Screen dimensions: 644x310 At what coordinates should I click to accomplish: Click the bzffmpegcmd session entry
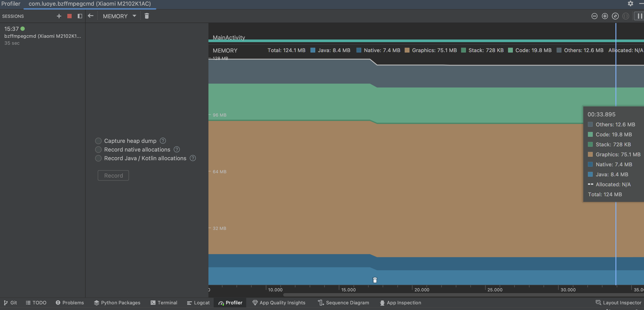[42, 36]
